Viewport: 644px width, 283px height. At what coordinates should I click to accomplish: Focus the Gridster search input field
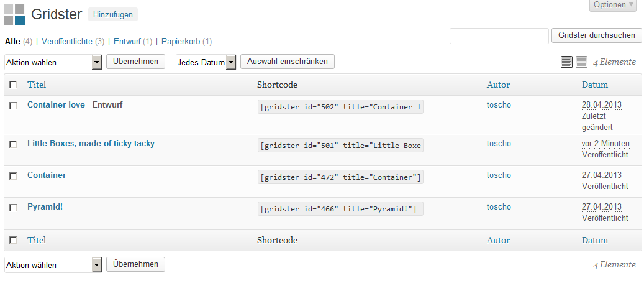(499, 36)
